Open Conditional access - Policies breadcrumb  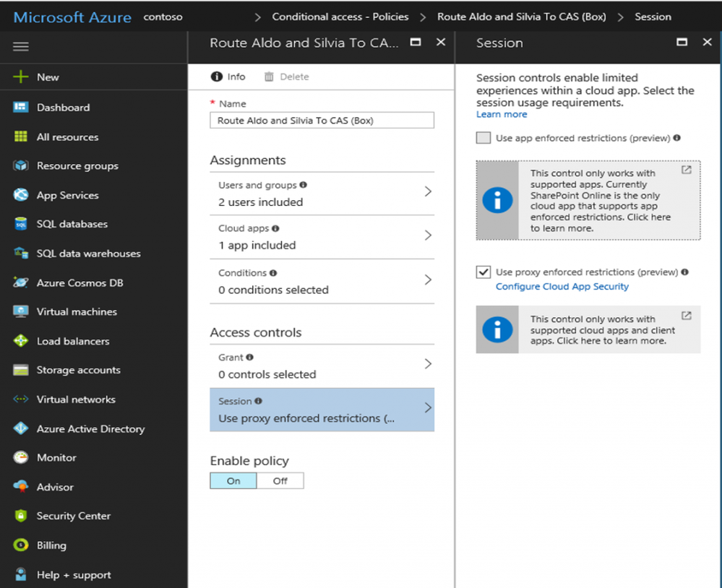340,17
